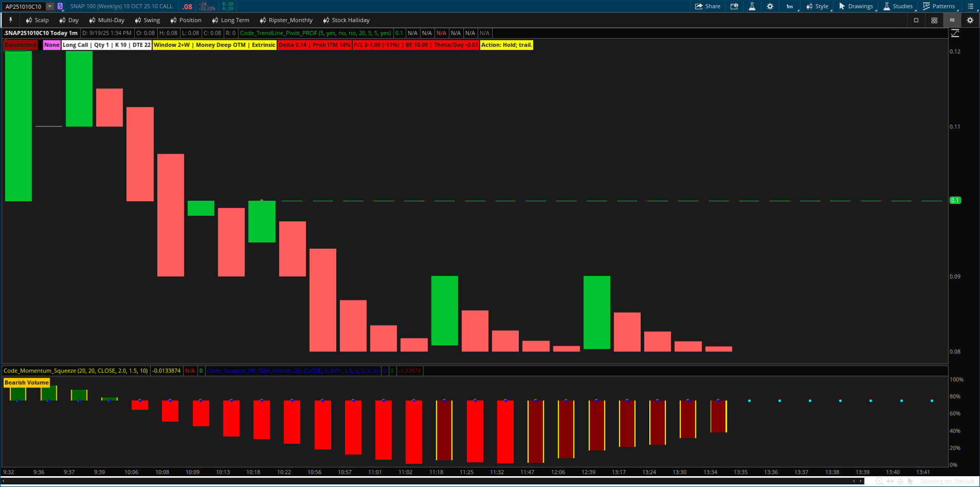Click the price axis scale icon
This screenshot has height=487, width=980.
point(955,33)
